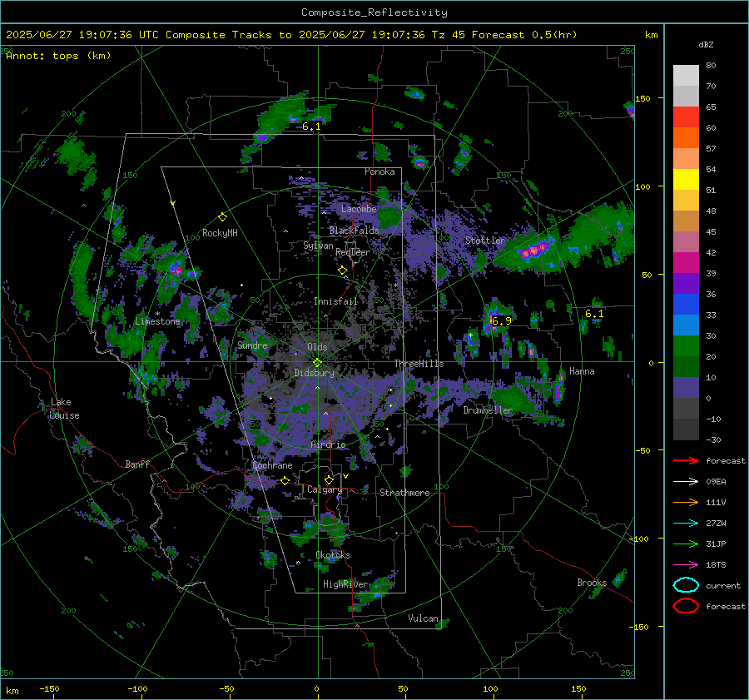Click the Lacombe city label
The width and height of the screenshot is (749, 700).
pos(359,209)
